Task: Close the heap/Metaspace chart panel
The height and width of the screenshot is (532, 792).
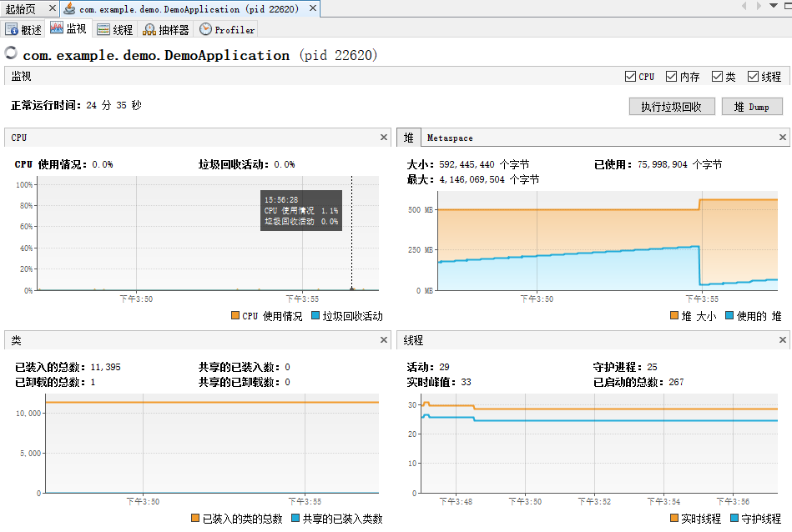Action: tap(783, 138)
